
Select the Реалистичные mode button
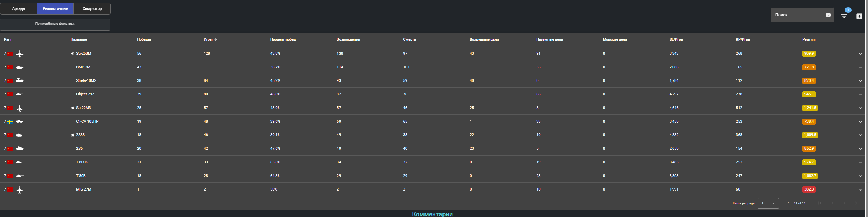point(55,9)
